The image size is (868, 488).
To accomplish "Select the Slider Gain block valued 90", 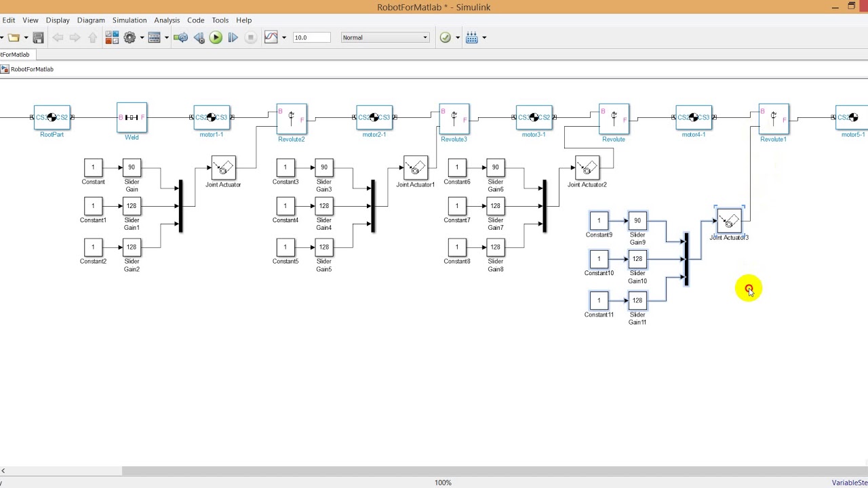I will tap(132, 167).
